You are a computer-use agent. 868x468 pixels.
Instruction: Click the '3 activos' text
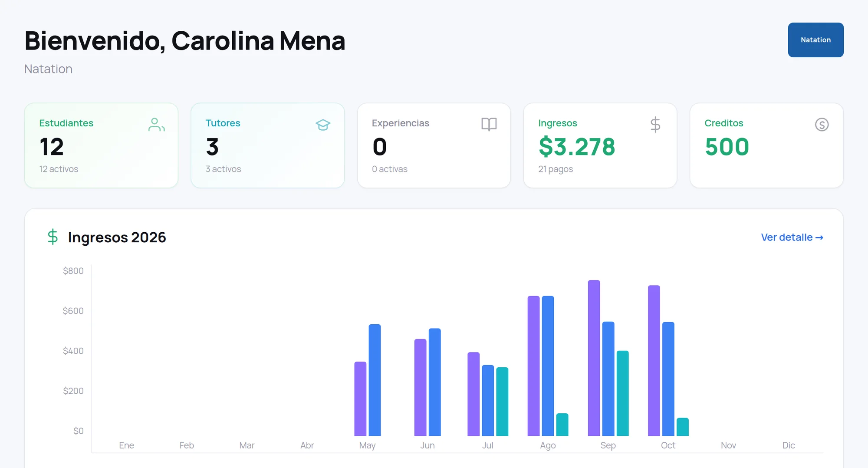tap(223, 169)
